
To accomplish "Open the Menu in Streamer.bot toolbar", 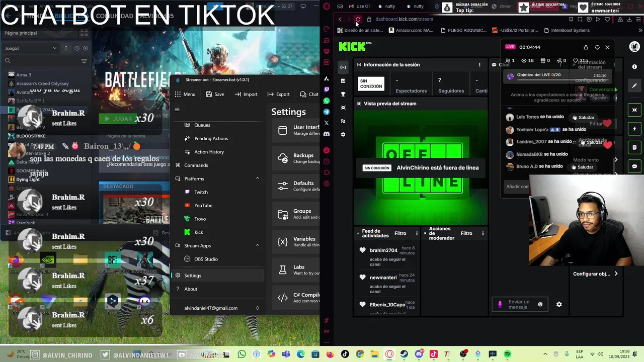I will 185,94.
